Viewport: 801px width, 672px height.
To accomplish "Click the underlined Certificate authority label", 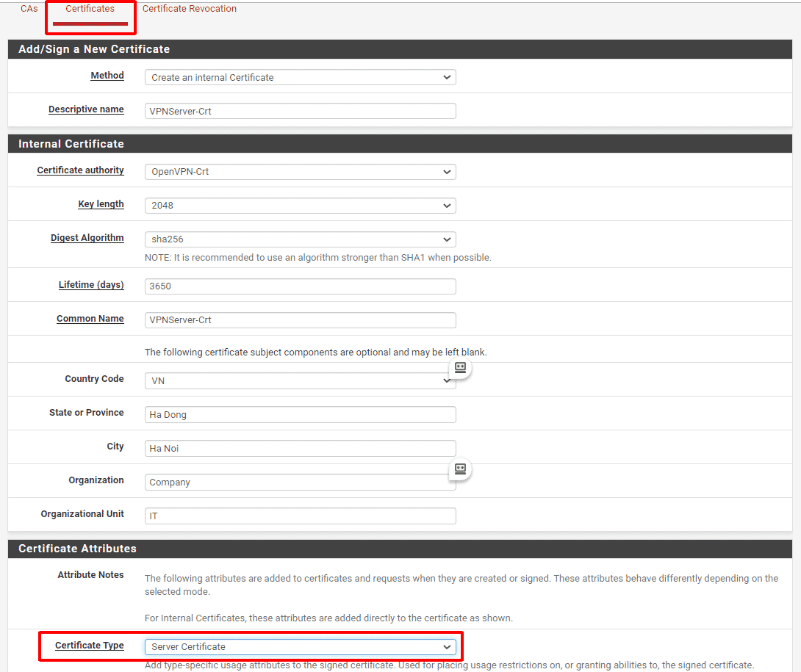I will [x=80, y=170].
